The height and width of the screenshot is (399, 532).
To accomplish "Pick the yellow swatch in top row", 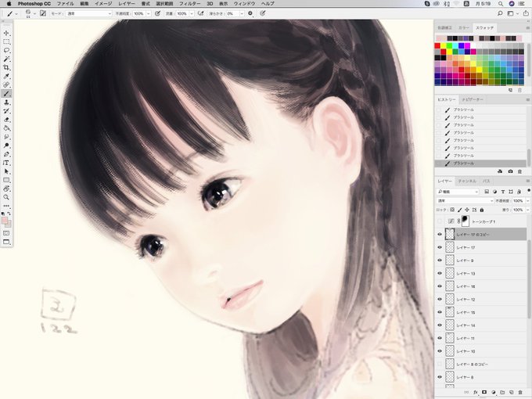I will 444,46.
